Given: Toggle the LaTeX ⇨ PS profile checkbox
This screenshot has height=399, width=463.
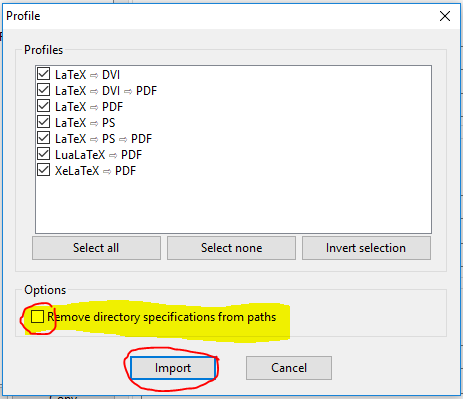Looking at the screenshot, I should (44, 122).
